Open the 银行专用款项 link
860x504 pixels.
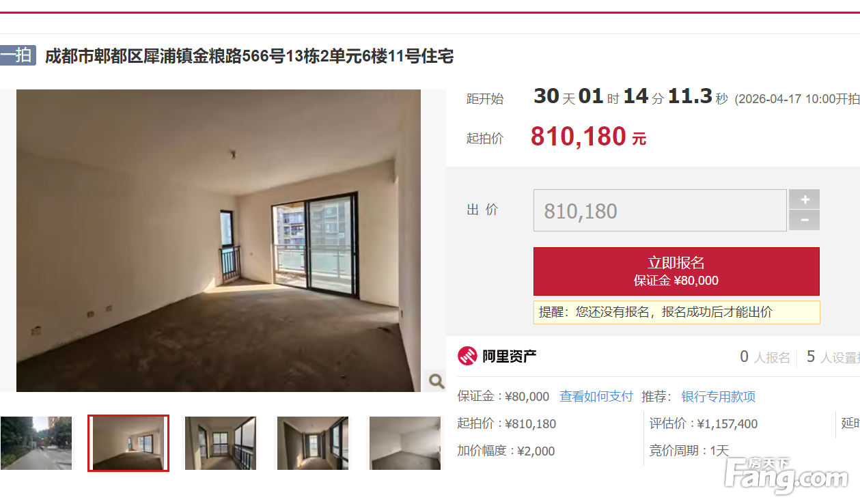(719, 397)
